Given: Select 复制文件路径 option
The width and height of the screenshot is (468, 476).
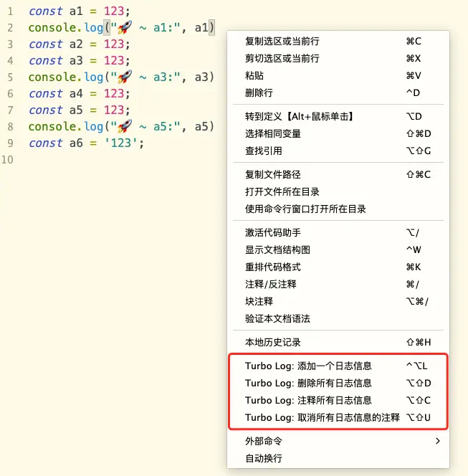Looking at the screenshot, I should 338,174.
